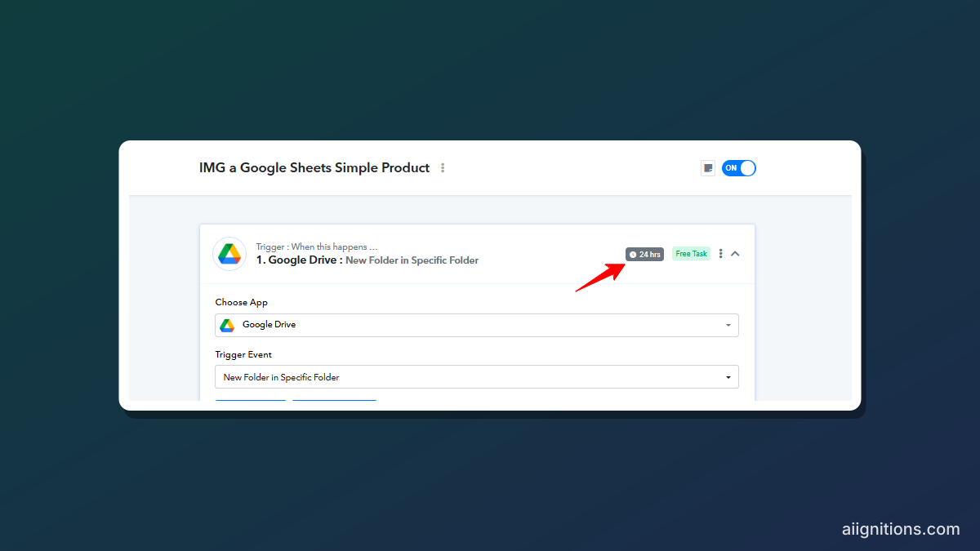Click the Free Task badge
The image size is (980, 551).
click(x=691, y=254)
